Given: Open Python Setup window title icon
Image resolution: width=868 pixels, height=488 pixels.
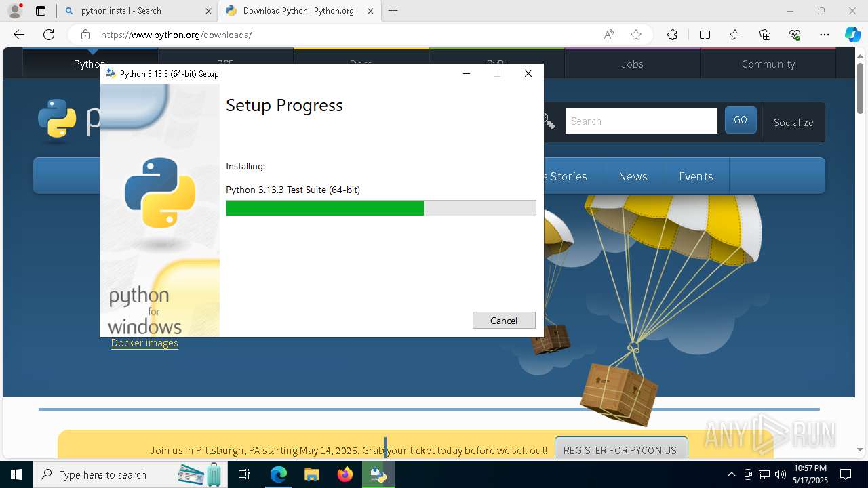Looking at the screenshot, I should point(111,73).
